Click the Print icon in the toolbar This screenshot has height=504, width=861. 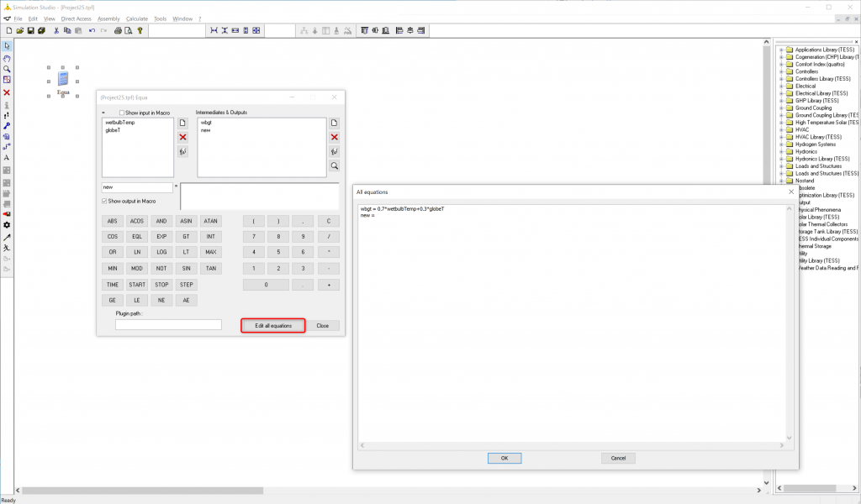(x=118, y=31)
